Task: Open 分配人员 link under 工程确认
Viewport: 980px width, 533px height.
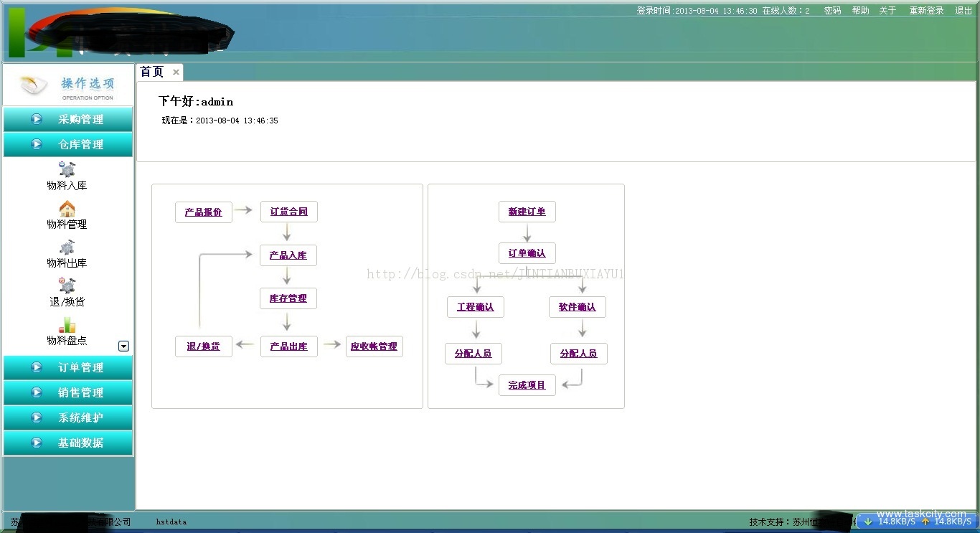Action: coord(473,354)
